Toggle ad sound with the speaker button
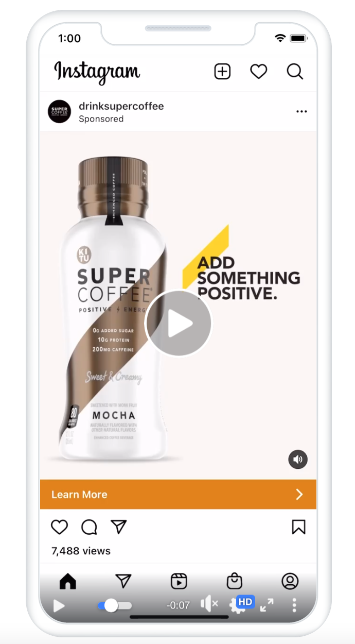The height and width of the screenshot is (644, 355). [298, 459]
